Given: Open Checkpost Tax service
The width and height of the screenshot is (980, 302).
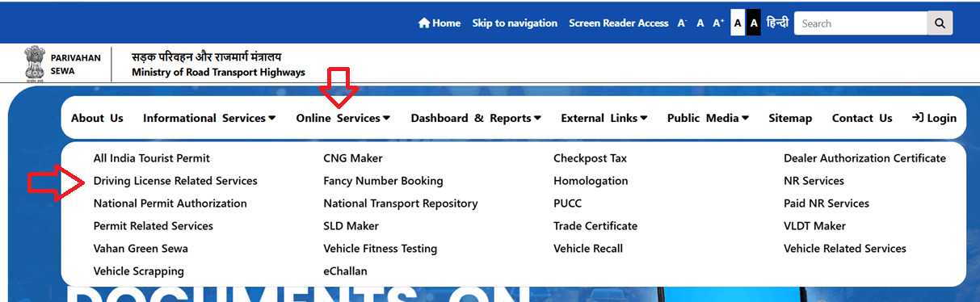Looking at the screenshot, I should pos(590,158).
